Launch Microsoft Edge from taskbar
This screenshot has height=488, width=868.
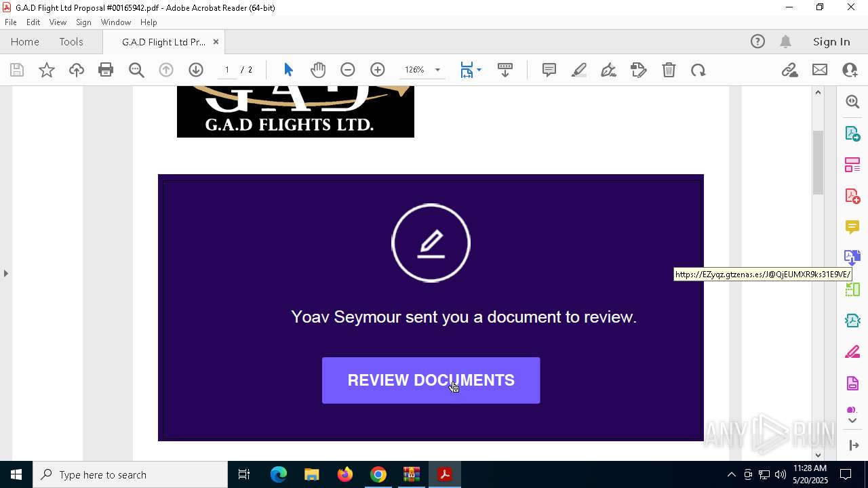[x=279, y=474]
